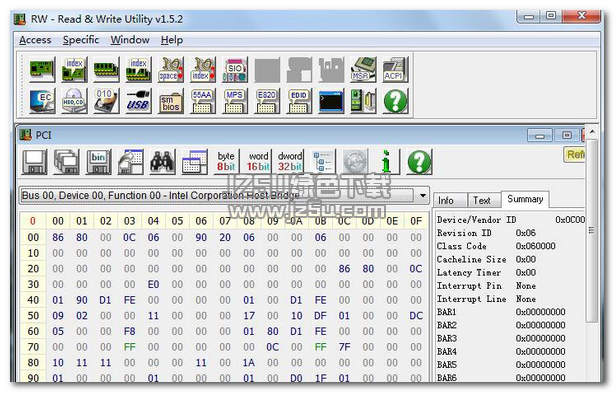The height and width of the screenshot is (393, 615).
Task: Select the green FF cell under column 03
Action: tap(129, 347)
